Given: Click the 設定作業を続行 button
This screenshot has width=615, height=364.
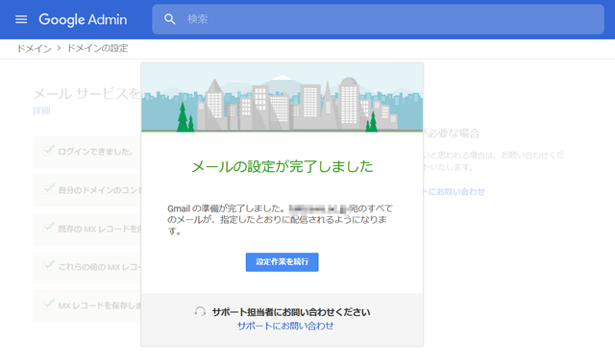Looking at the screenshot, I should [x=282, y=262].
